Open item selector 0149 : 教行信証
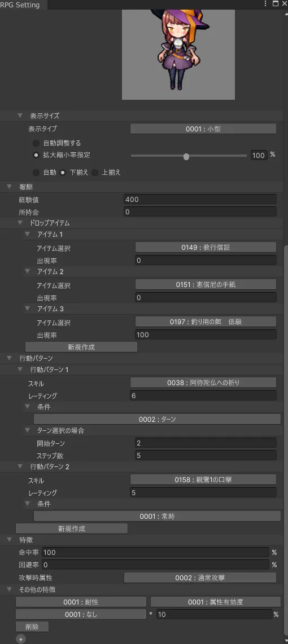The width and height of the screenshot is (288, 644). click(206, 247)
